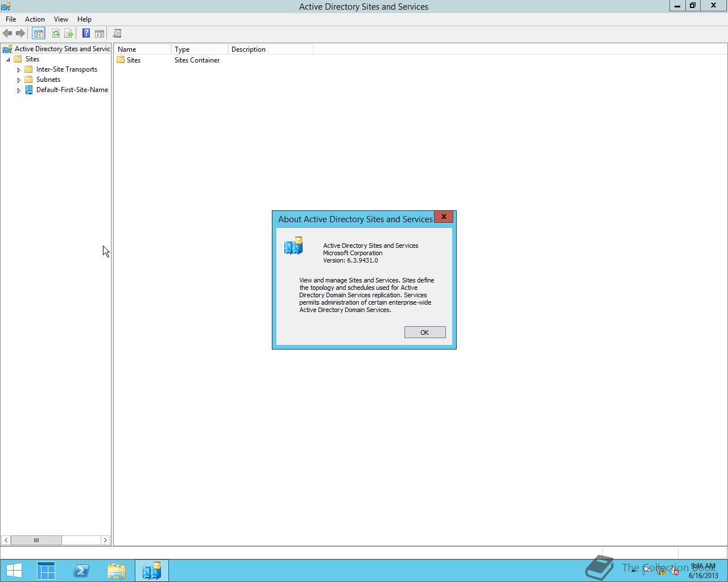This screenshot has height=582, width=728.
Task: Click the Refresh toolbar icon
Action: point(56,34)
